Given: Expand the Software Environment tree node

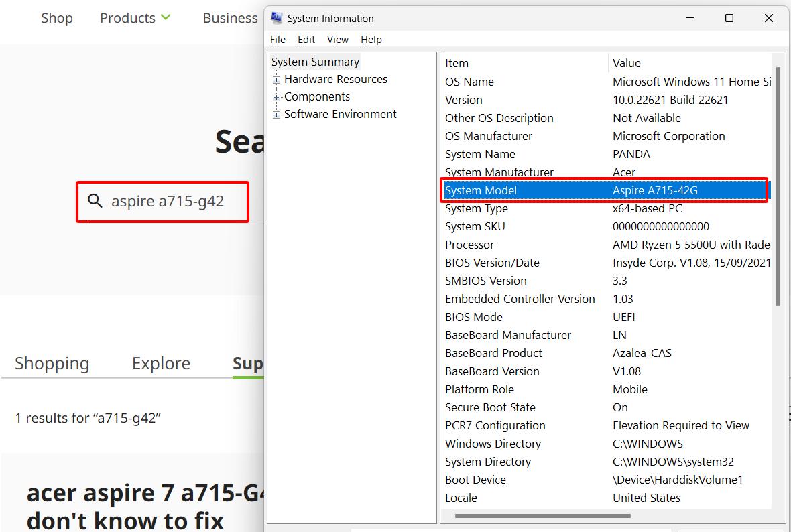Looking at the screenshot, I should 276,115.
